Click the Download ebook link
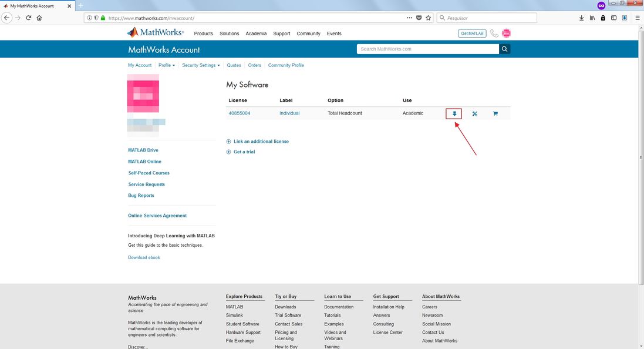 [x=144, y=257]
